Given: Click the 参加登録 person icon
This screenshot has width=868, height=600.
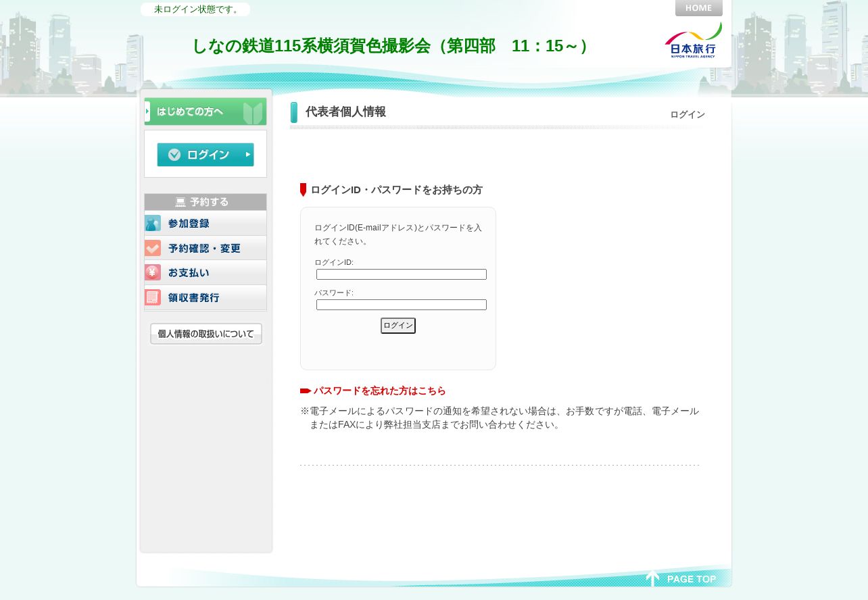Looking at the screenshot, I should click(x=153, y=223).
